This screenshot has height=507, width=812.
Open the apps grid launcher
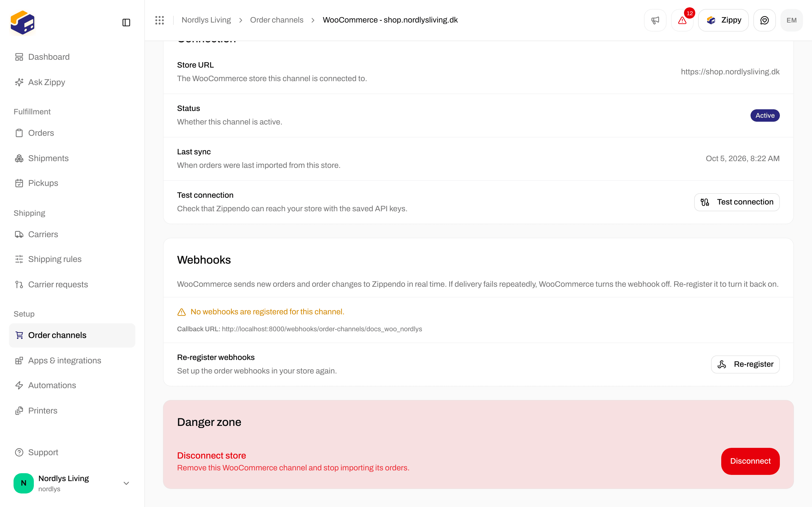[159, 20]
